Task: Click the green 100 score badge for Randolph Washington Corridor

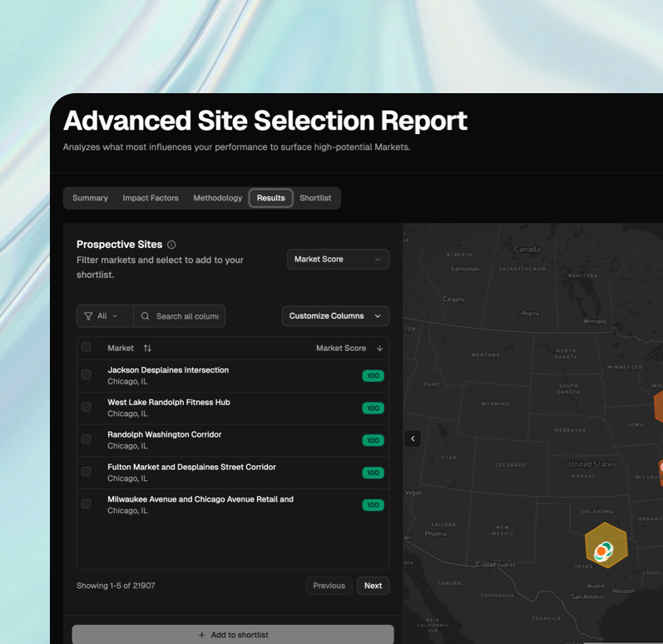Action: coord(373,440)
